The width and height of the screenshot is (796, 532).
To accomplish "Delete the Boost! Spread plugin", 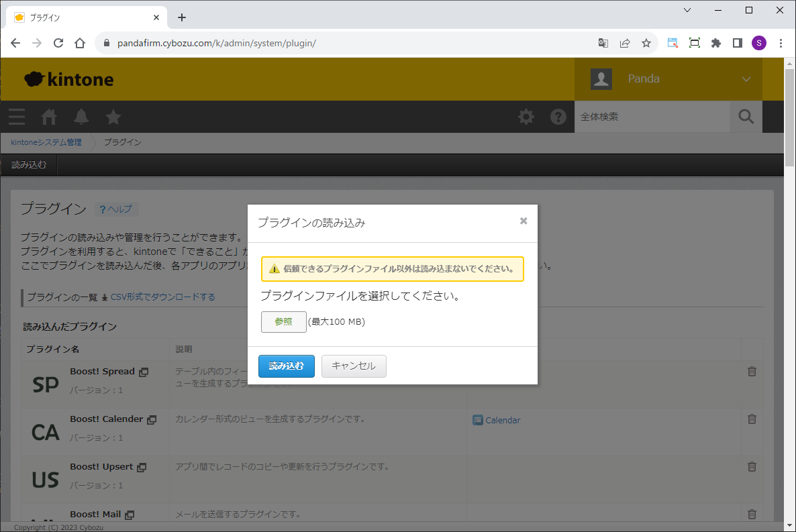I will (752, 371).
